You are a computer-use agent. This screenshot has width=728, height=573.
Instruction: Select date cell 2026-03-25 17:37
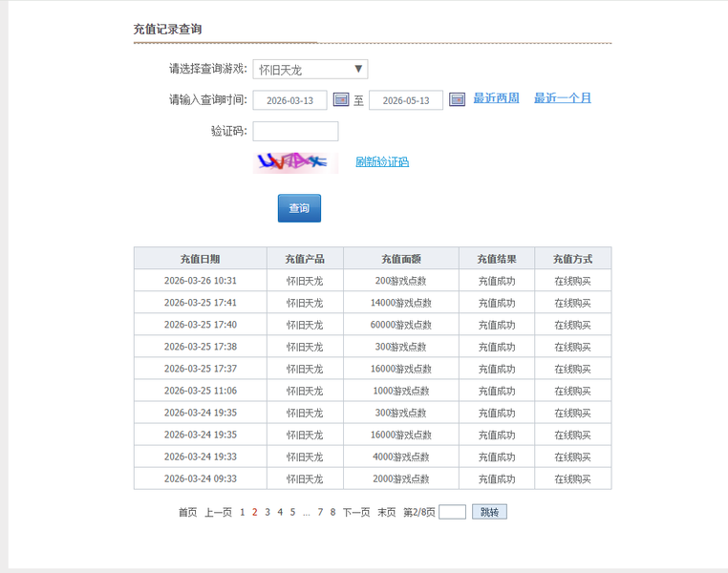[200, 369]
